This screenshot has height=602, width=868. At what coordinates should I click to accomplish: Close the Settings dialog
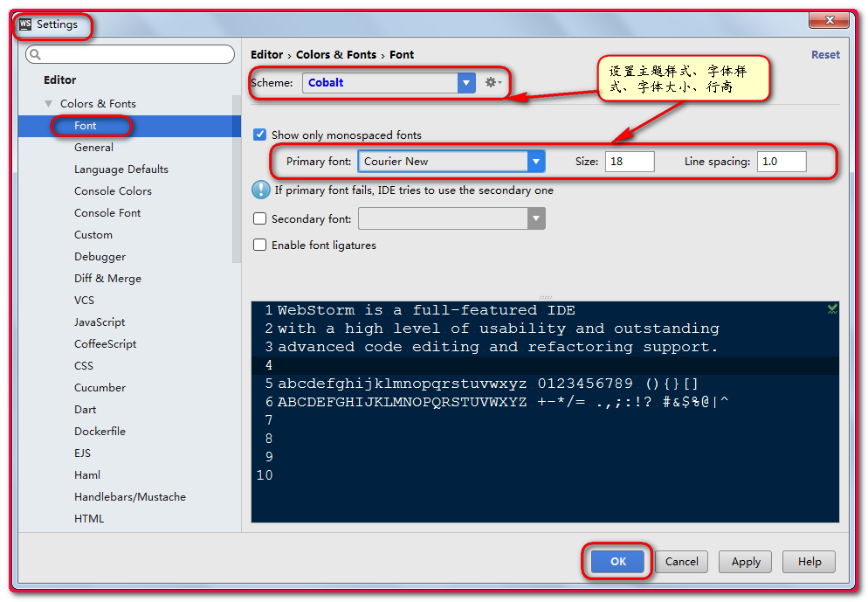[829, 20]
